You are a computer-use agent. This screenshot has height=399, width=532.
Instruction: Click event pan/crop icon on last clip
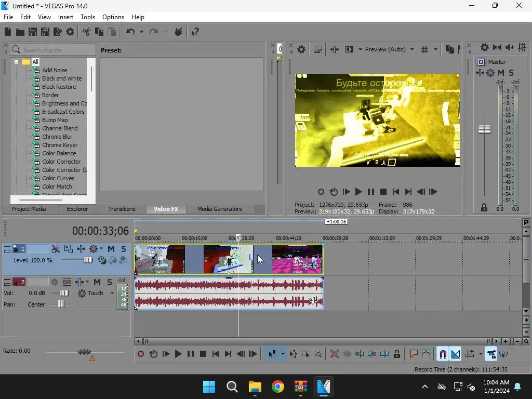tap(304, 265)
